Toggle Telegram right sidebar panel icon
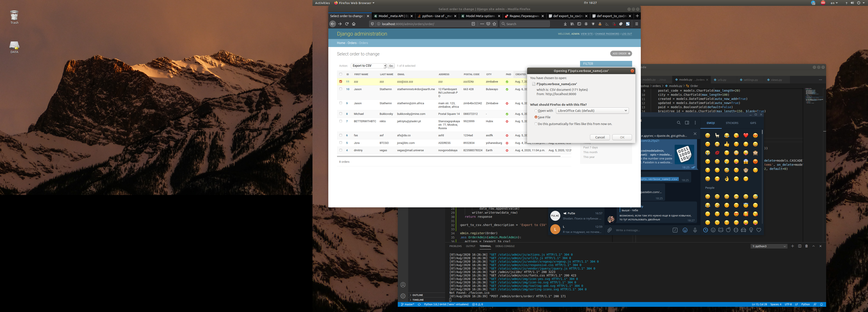868x312 pixels. click(687, 123)
